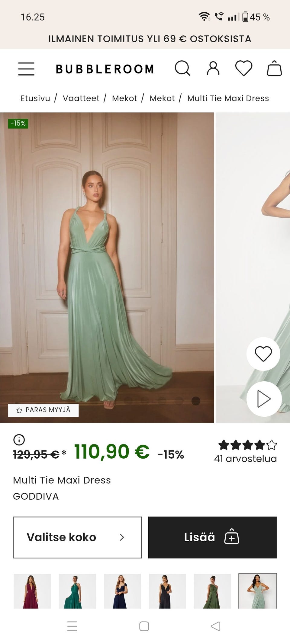Open the user account icon

[x=213, y=68]
